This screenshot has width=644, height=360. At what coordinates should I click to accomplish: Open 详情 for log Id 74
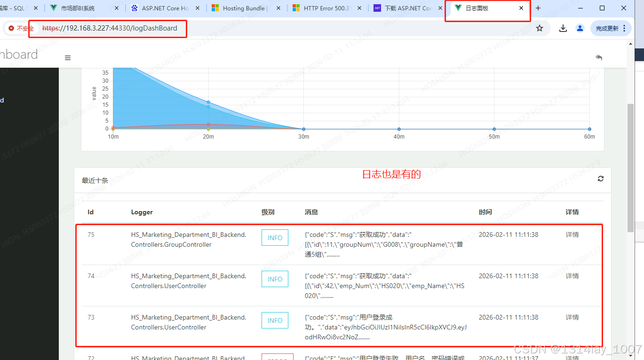point(572,276)
